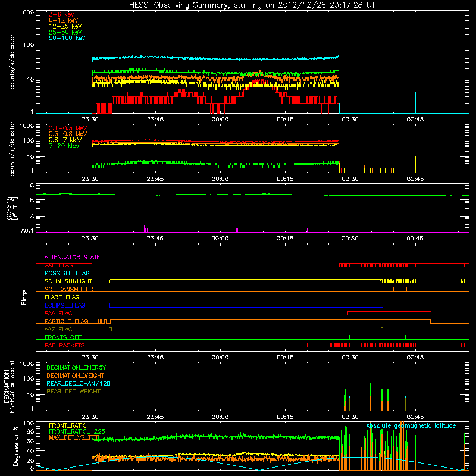The width and height of the screenshot is (476, 476).
Task: Click the 7-20 MeV legend label
Action: (64, 146)
